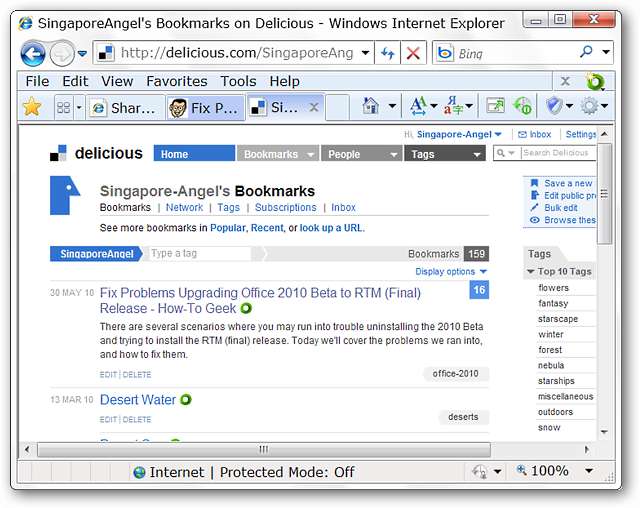The width and height of the screenshot is (640, 508).
Task: Click Save a new bookmark icon link
Action: tap(534, 183)
